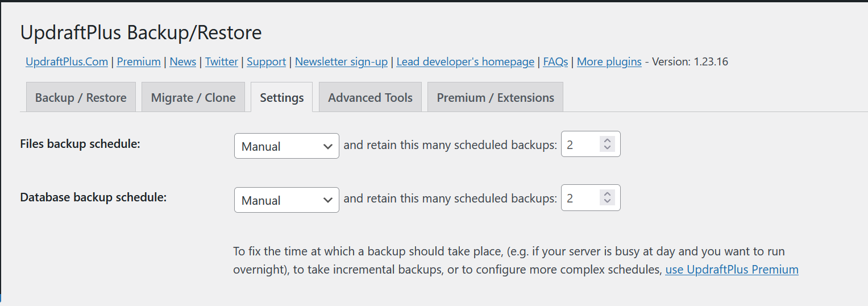Visit Lead developer's homepage link
This screenshot has height=306, width=868.
tap(466, 61)
